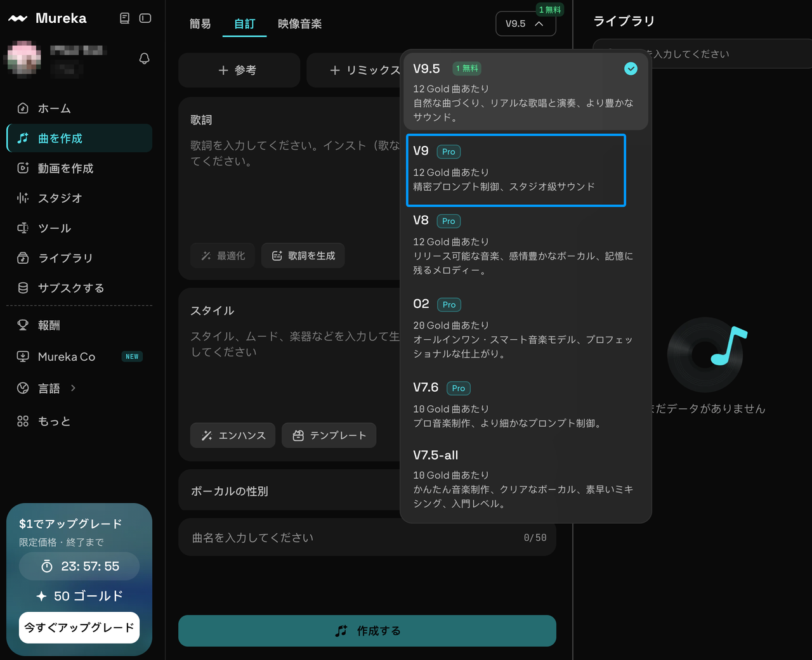The height and width of the screenshot is (660, 812).
Task: Open notifications via the bell icon
Action: [x=145, y=59]
